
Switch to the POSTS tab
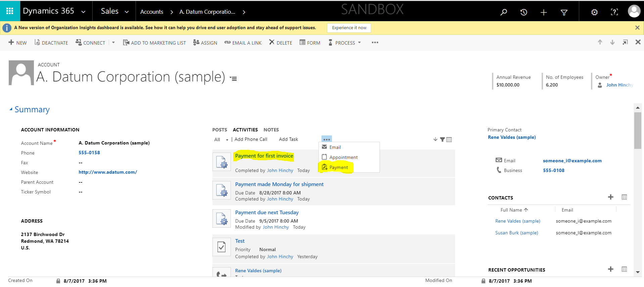[219, 130]
